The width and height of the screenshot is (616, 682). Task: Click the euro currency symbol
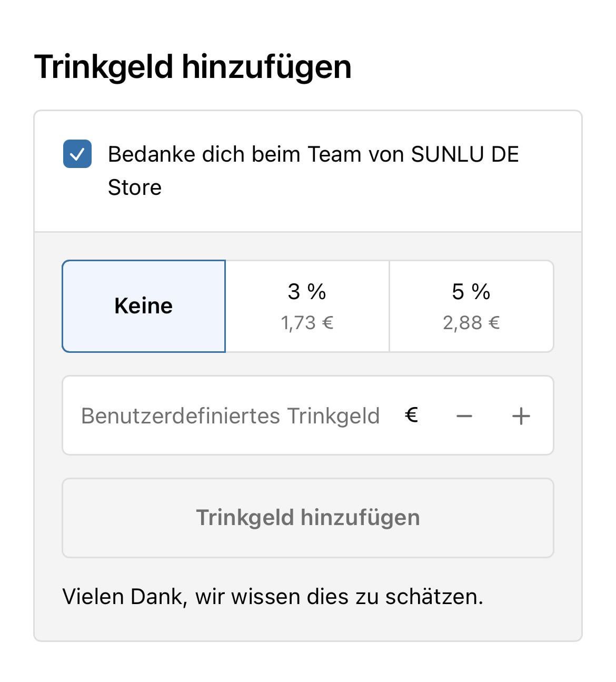pyautogui.click(x=412, y=415)
